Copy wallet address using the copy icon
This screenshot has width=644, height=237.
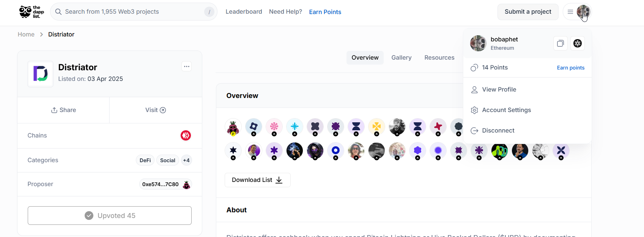pyautogui.click(x=561, y=43)
